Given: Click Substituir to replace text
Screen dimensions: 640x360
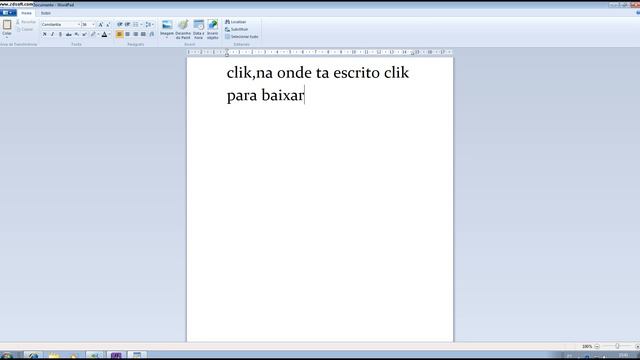Looking at the screenshot, I should point(236,29).
